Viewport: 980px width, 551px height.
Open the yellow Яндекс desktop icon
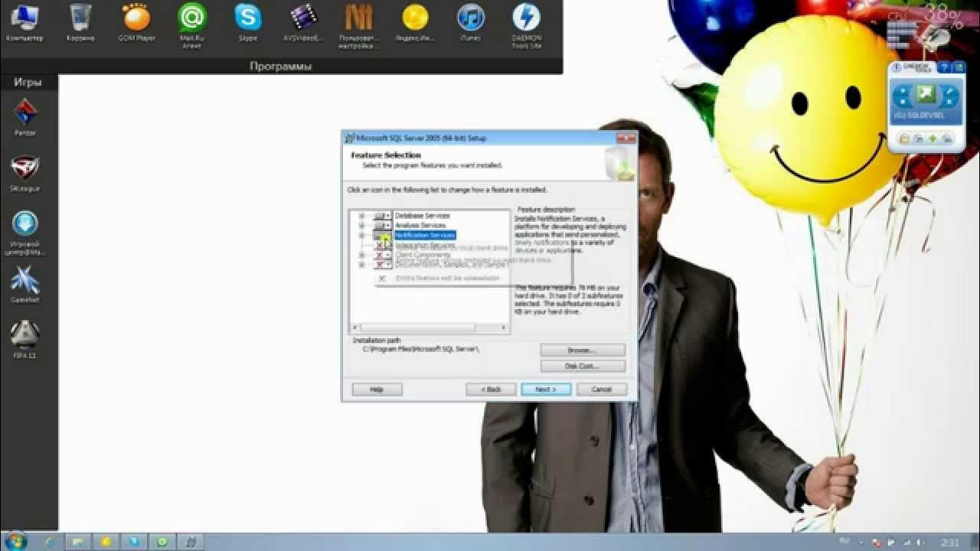[415, 23]
